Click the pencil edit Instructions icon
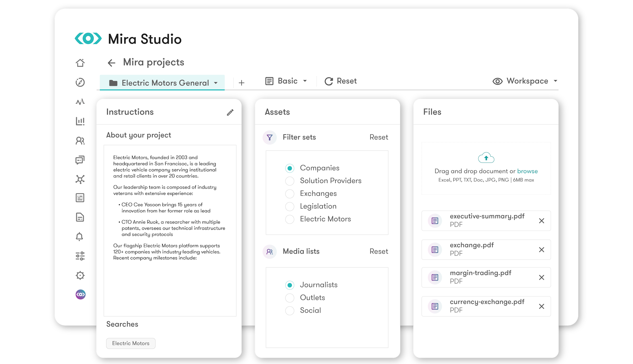 click(230, 112)
